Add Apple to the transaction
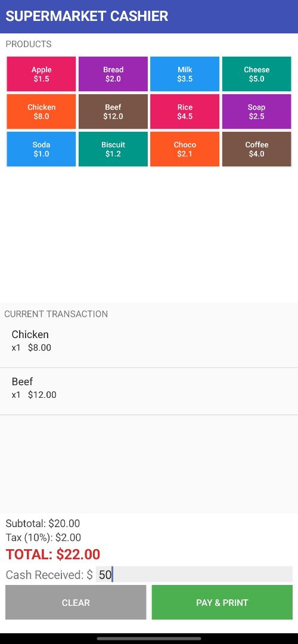The image size is (298, 644). [x=41, y=74]
